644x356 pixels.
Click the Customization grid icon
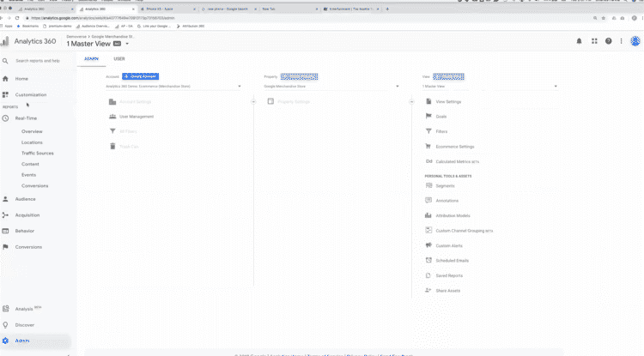5,94
